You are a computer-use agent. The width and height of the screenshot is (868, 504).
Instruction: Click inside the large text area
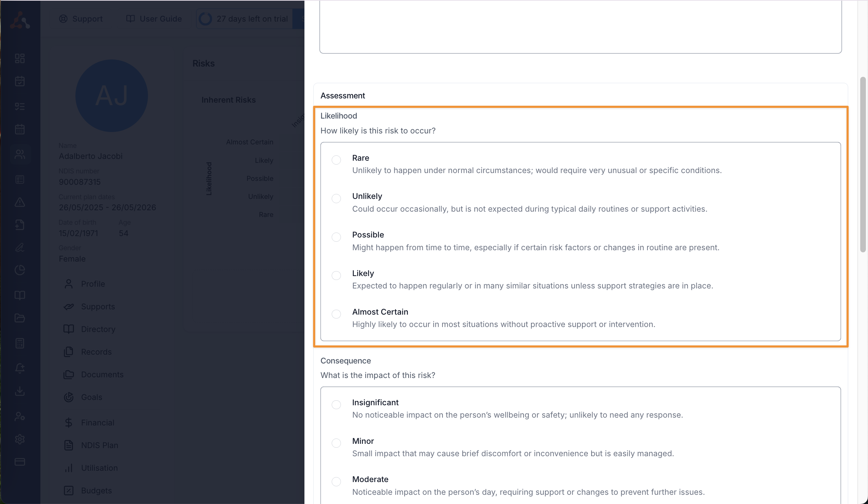[581, 27]
